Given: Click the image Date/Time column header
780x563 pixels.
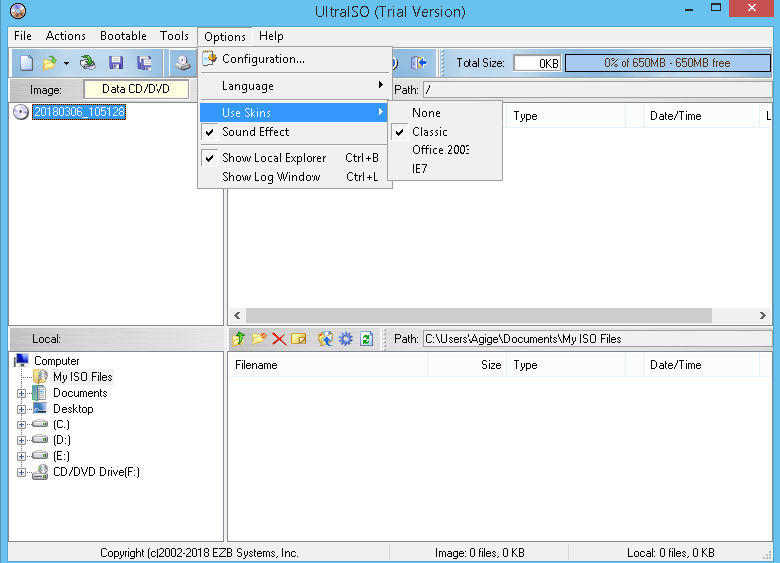Looking at the screenshot, I should [x=700, y=116].
